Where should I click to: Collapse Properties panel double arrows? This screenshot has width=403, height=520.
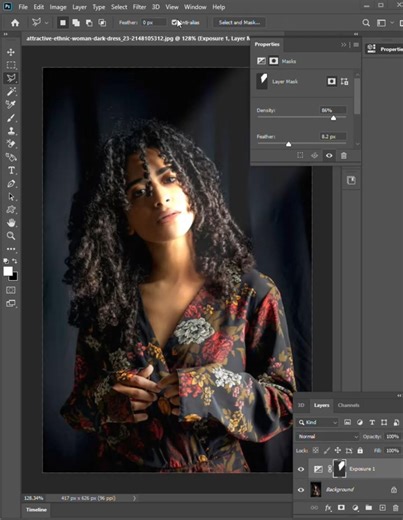[344, 44]
